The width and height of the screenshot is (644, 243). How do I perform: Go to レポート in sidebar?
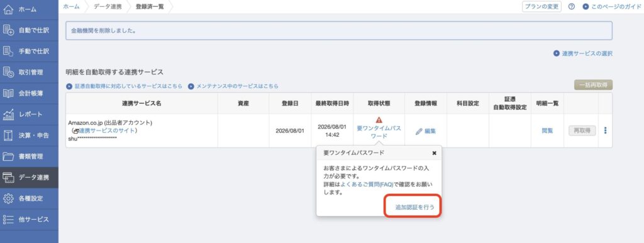coord(29,114)
